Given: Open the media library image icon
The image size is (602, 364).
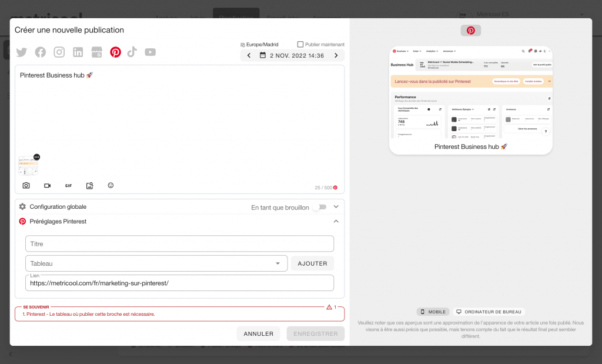Looking at the screenshot, I should coord(89,185).
